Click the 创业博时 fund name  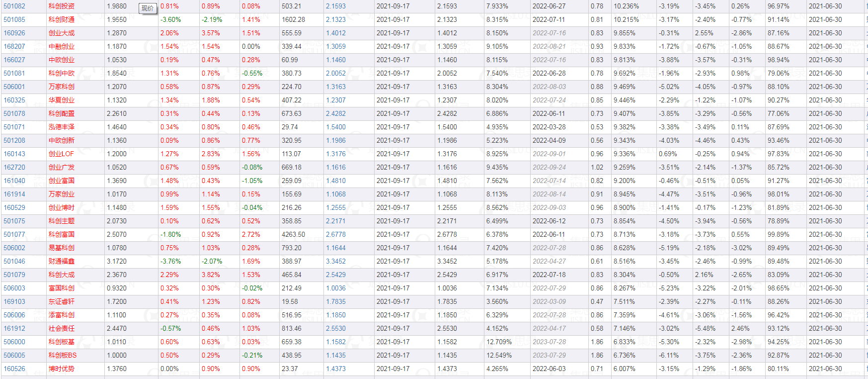(x=62, y=207)
